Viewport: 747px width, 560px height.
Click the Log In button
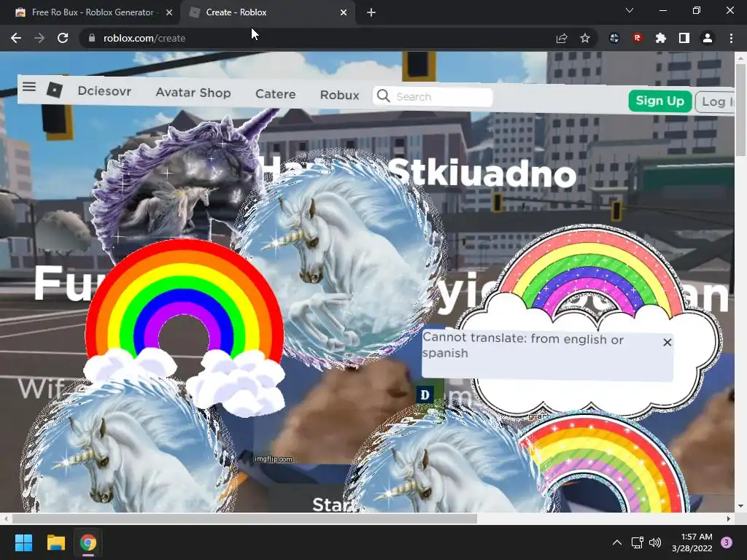pos(716,101)
